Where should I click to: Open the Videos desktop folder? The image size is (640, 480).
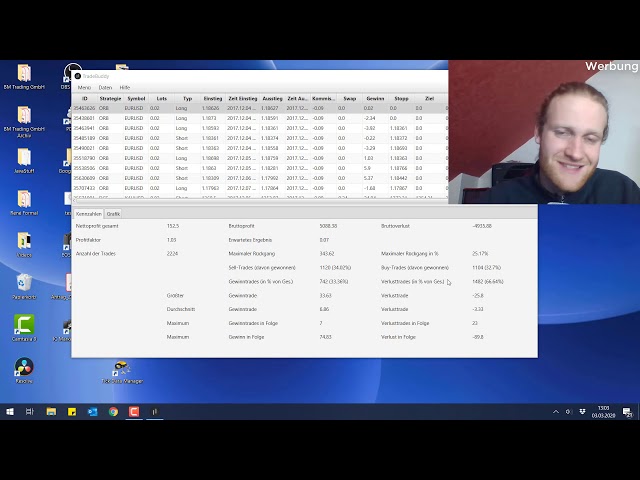[24, 243]
